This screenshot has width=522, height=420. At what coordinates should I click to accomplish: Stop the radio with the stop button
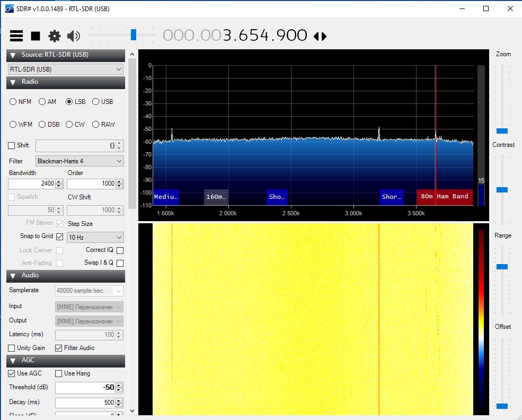(x=36, y=36)
